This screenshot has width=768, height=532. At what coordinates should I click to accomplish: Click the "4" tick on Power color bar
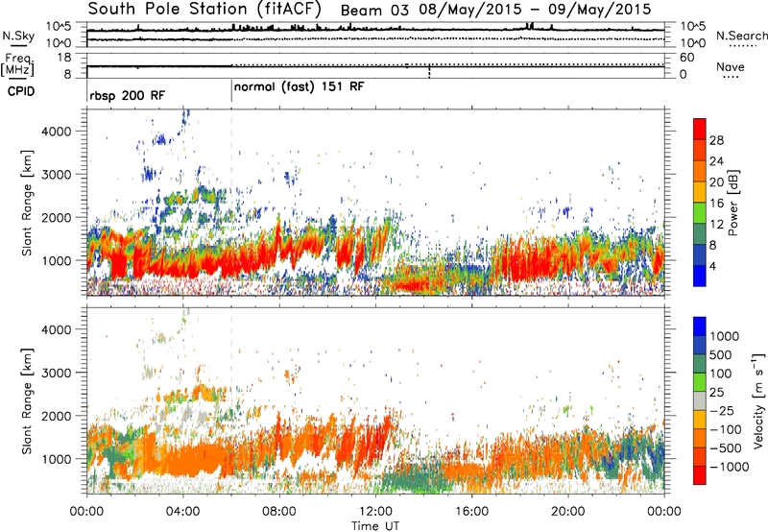[x=712, y=267]
